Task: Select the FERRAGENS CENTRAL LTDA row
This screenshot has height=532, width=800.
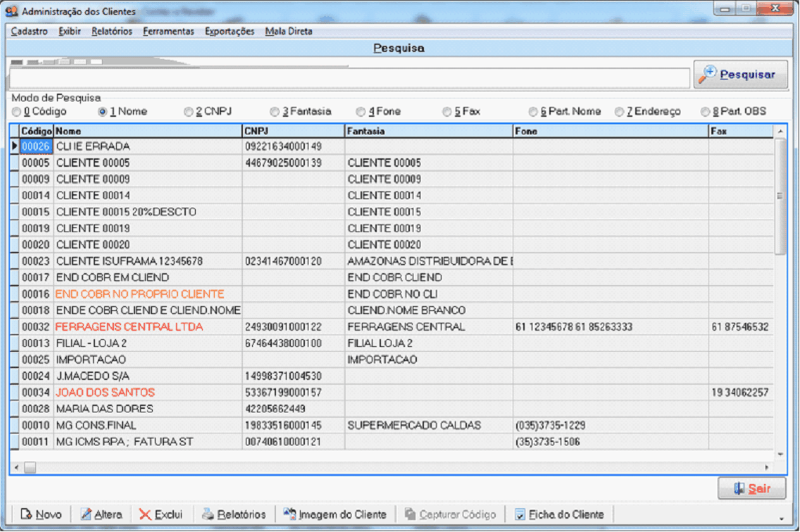Action: pyautogui.click(x=129, y=327)
